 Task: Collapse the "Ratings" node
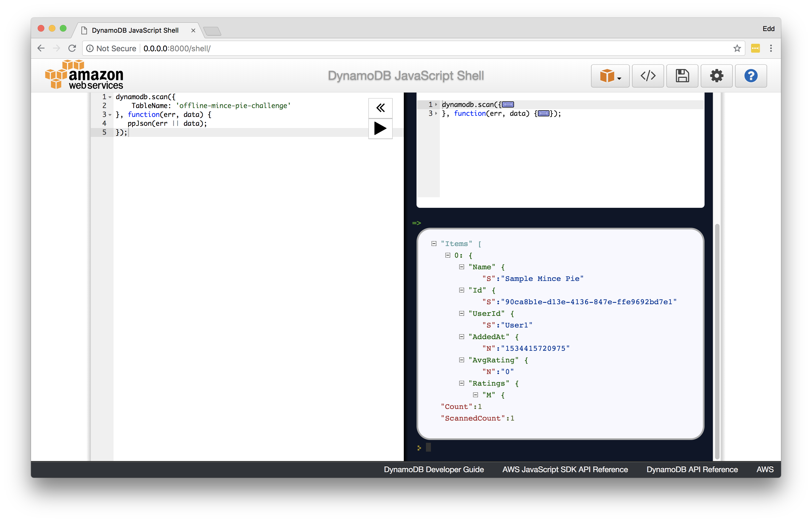[461, 383]
